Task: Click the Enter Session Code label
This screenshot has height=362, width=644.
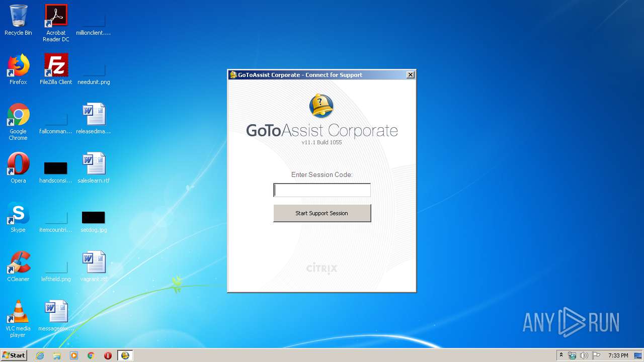Action: click(322, 174)
